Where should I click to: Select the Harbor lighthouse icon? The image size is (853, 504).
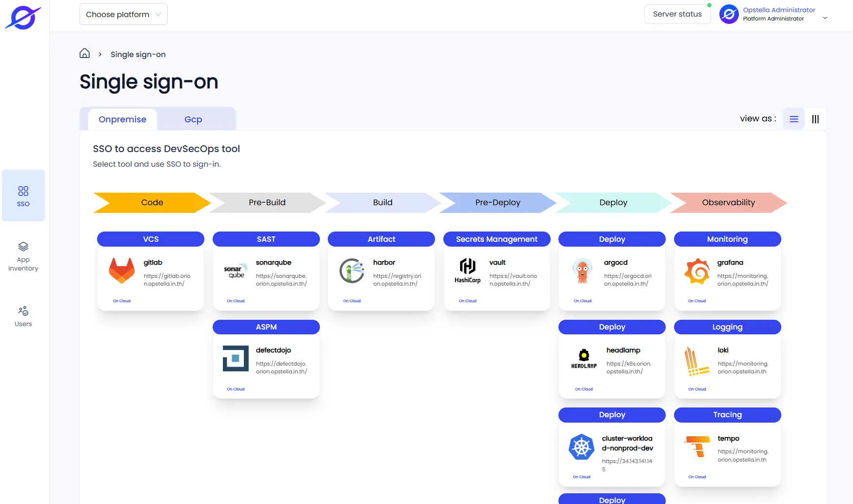coord(352,271)
